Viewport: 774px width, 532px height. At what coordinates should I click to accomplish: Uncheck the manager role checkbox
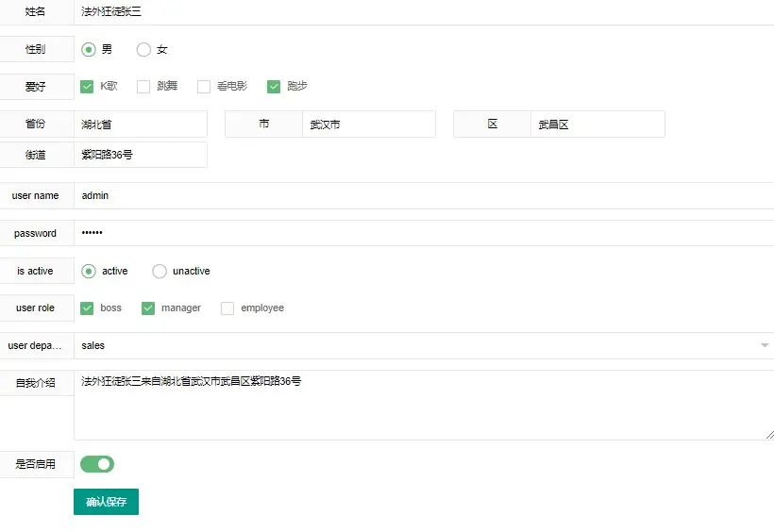point(148,308)
